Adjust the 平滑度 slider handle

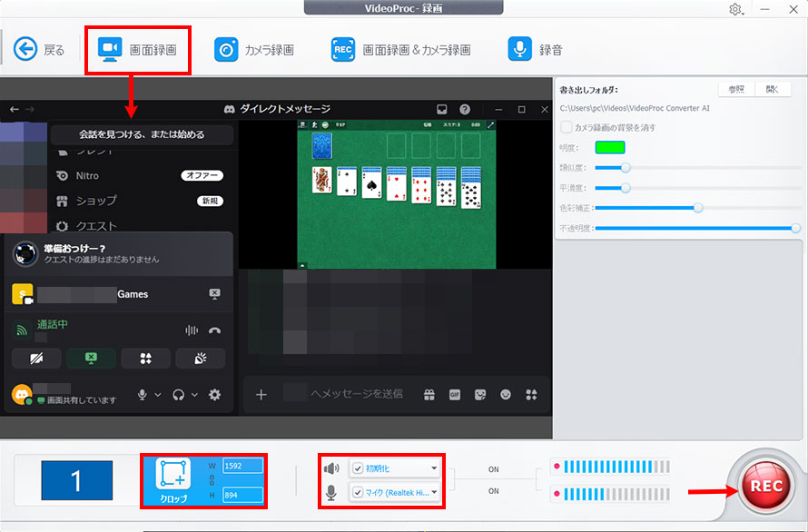coord(626,188)
